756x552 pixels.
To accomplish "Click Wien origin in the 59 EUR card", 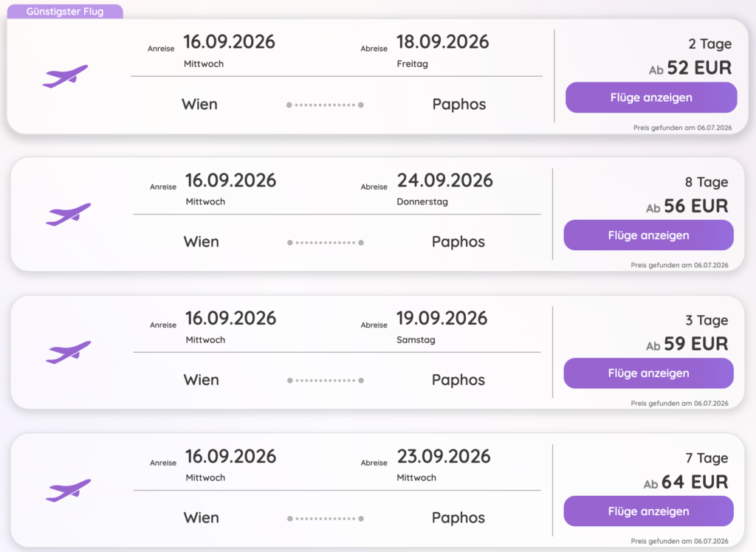I will (201, 380).
